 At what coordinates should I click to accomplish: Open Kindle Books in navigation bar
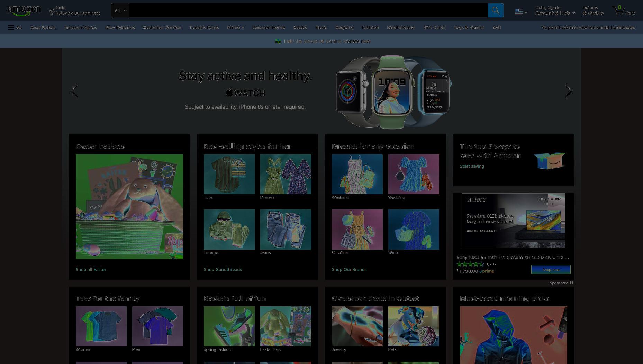pos(401,27)
